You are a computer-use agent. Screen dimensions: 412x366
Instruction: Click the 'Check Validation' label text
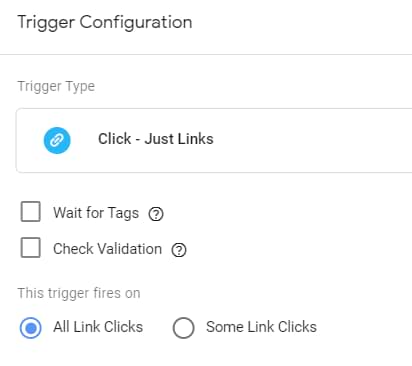[x=108, y=249]
